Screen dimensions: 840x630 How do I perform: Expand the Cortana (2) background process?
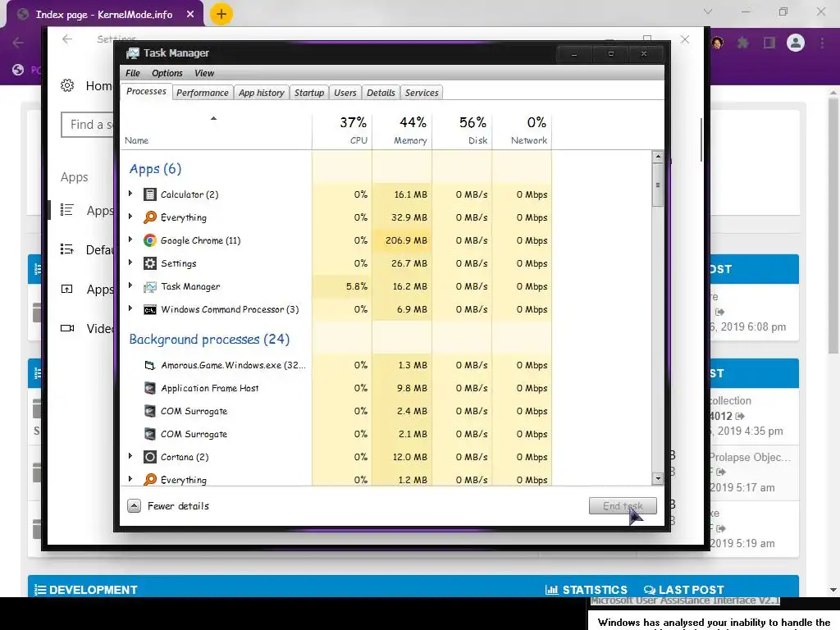[130, 456]
